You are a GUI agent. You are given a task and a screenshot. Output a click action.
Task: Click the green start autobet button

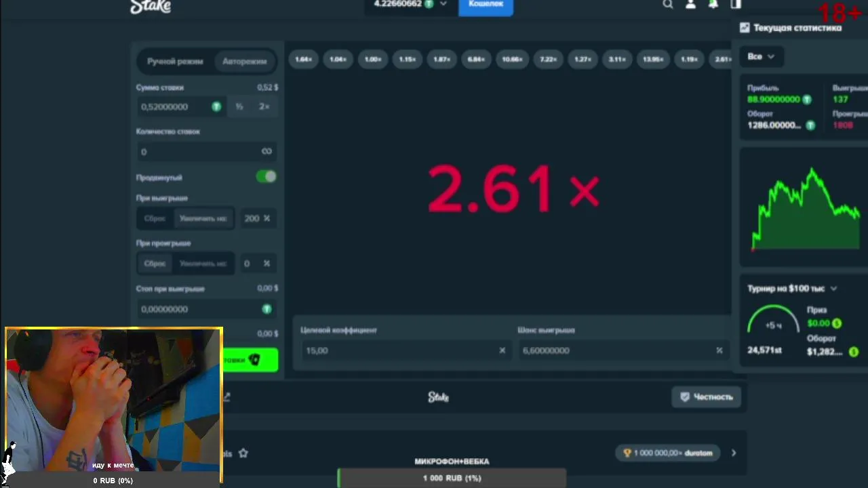click(x=250, y=360)
